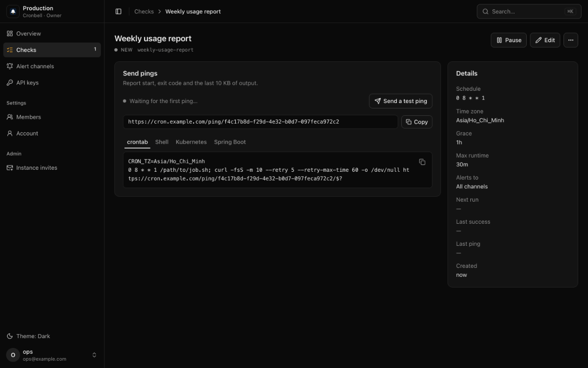The image size is (588, 368).
Task: Copy the ping URL
Action: (417, 122)
